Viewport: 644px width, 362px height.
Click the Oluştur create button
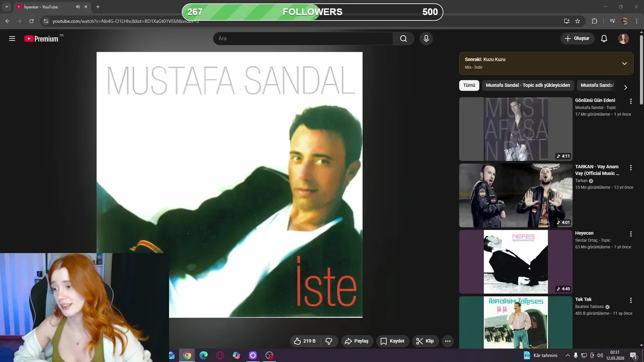pyautogui.click(x=577, y=39)
